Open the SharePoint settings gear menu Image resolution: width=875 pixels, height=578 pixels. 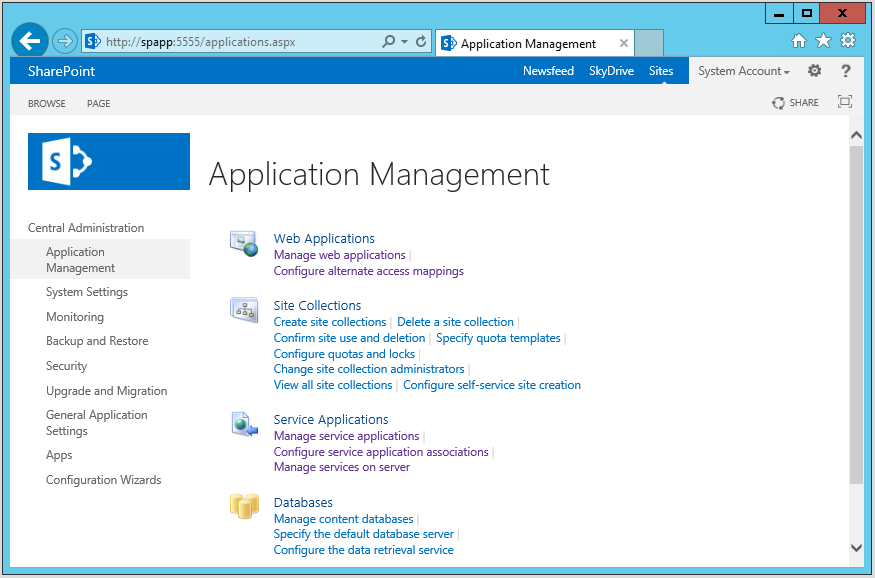click(x=815, y=71)
